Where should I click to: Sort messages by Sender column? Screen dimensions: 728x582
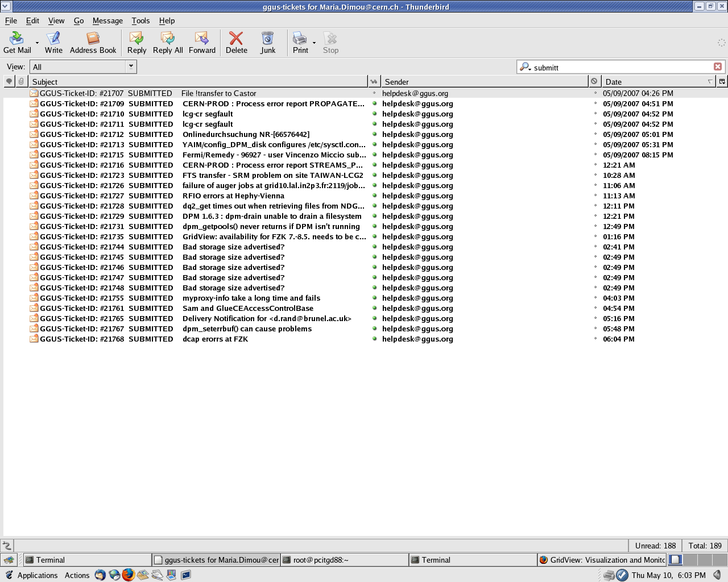click(x=483, y=82)
